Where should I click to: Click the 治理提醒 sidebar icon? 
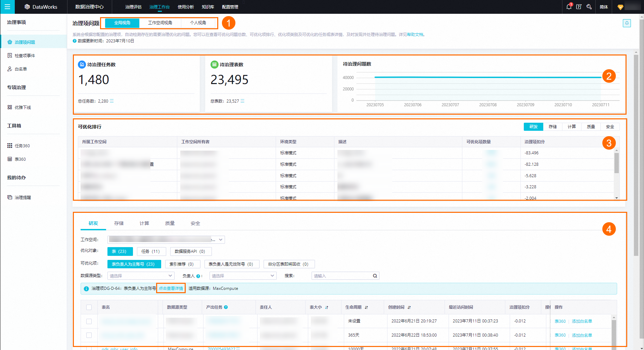point(10,197)
